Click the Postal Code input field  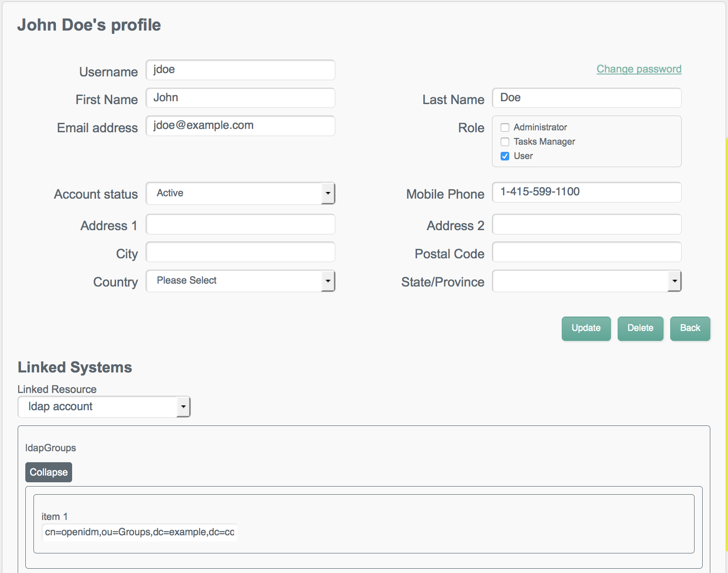tap(587, 252)
